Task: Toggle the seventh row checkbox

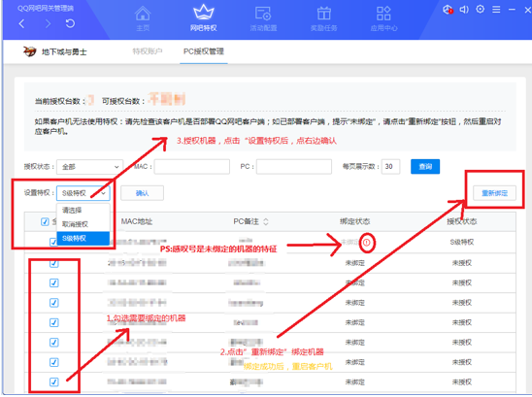Action: 54,362
